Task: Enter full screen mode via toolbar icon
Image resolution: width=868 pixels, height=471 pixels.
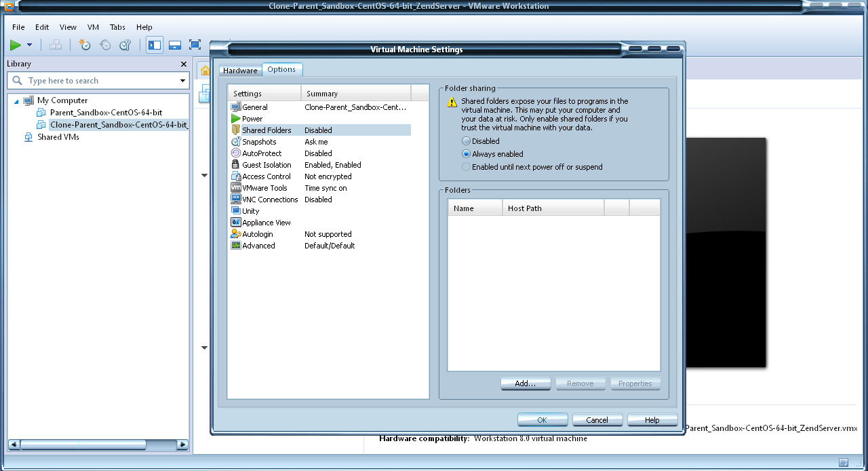Action: 195,45
